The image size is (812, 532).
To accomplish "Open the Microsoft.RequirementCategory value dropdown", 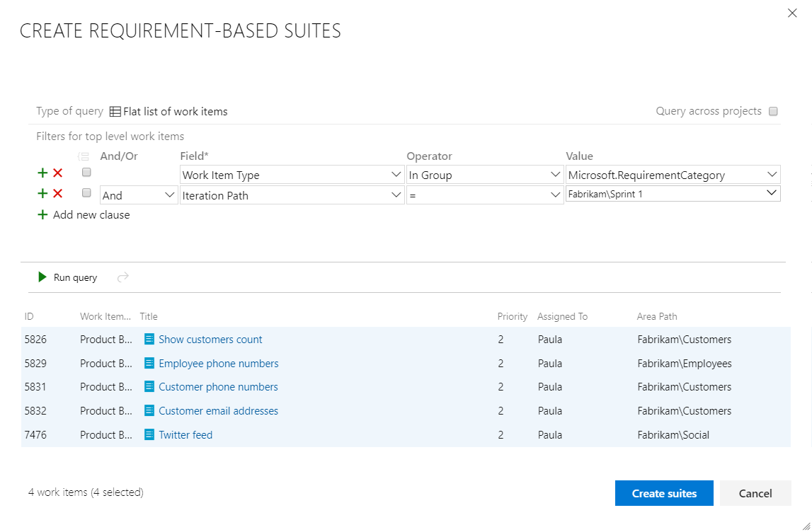I will (673, 175).
